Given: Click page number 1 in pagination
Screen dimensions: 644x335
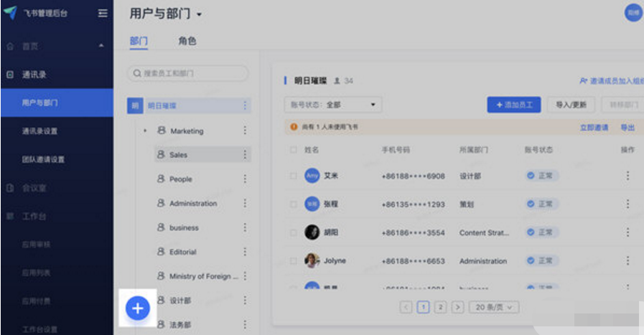Looking at the screenshot, I should tap(423, 307).
